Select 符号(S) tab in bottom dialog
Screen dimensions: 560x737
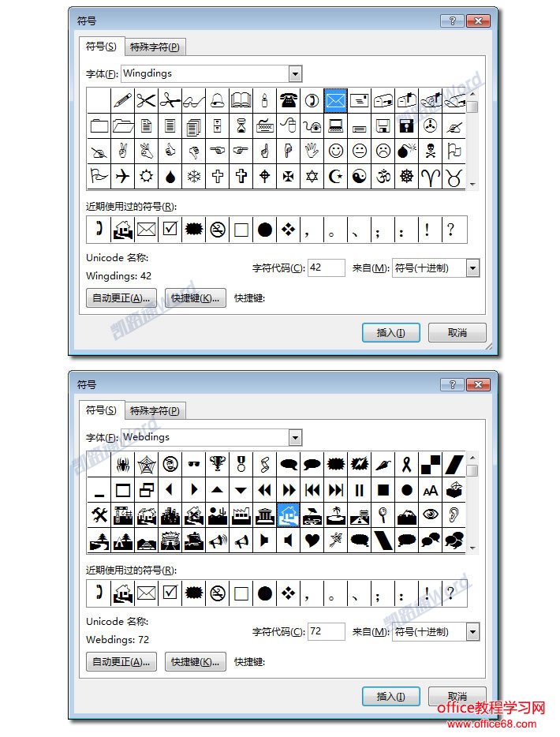[101, 410]
